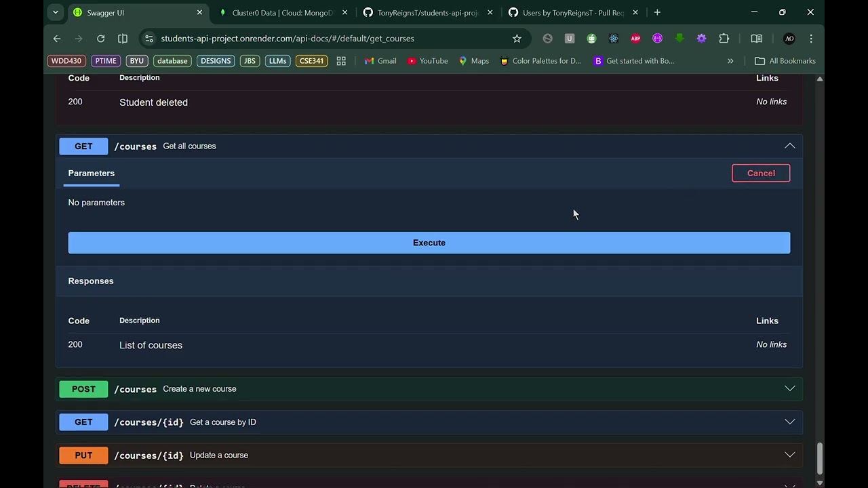Open the Chrome three-dot menu
The image size is (868, 488).
pyautogui.click(x=811, y=39)
